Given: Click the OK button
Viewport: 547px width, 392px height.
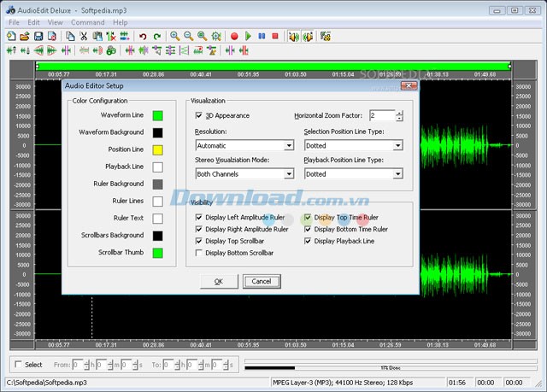Looking at the screenshot, I should point(219,281).
